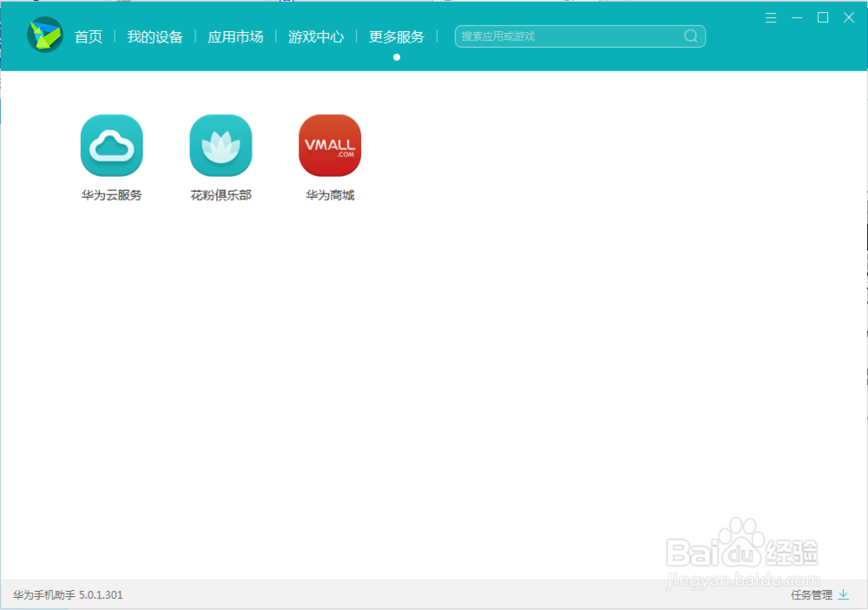Click the hamburger menu icon top right

[x=771, y=16]
